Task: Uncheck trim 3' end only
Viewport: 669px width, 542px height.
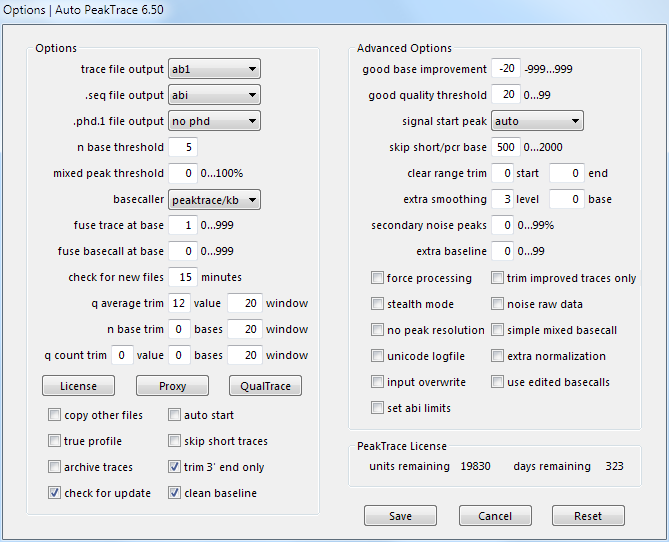Action: pyautogui.click(x=174, y=467)
